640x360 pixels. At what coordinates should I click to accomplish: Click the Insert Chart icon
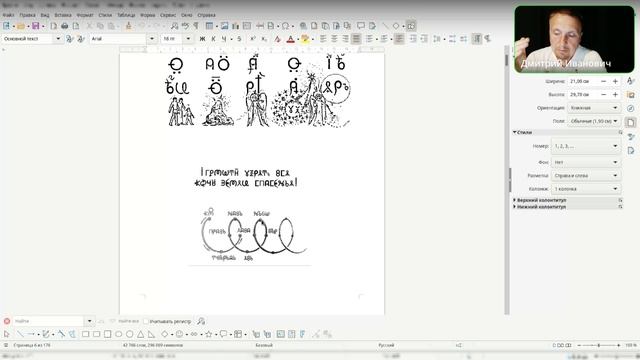(x=236, y=26)
